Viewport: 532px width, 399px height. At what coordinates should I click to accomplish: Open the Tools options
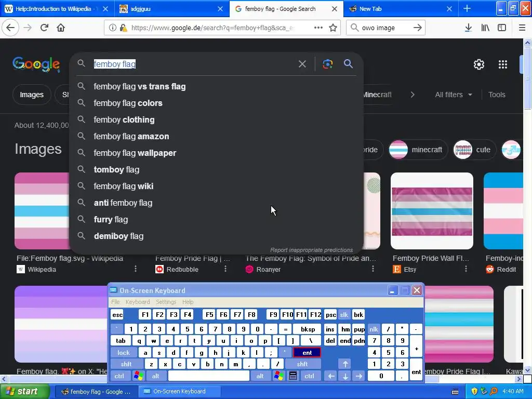[497, 95]
